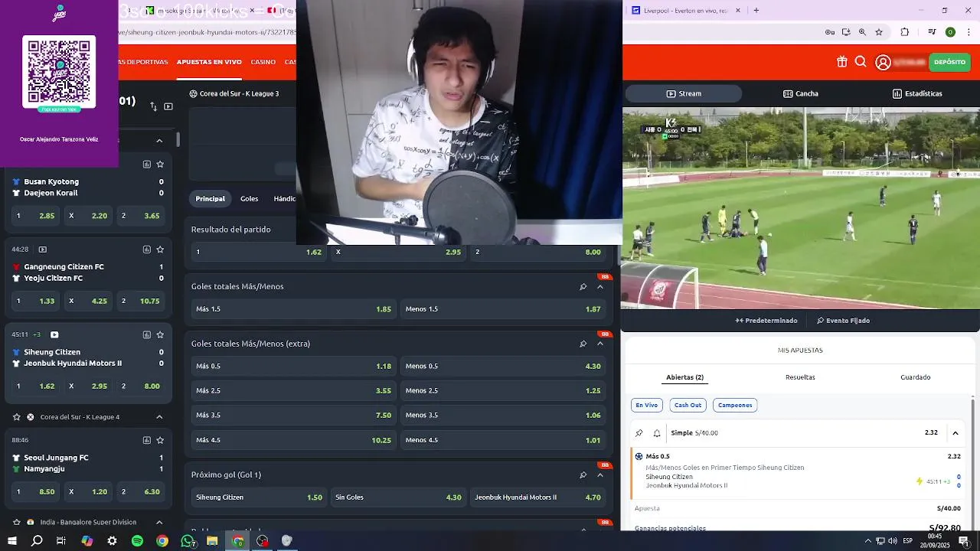The width and height of the screenshot is (980, 551).
Task: Select Más 1.5 odds 1.85
Action: point(293,309)
